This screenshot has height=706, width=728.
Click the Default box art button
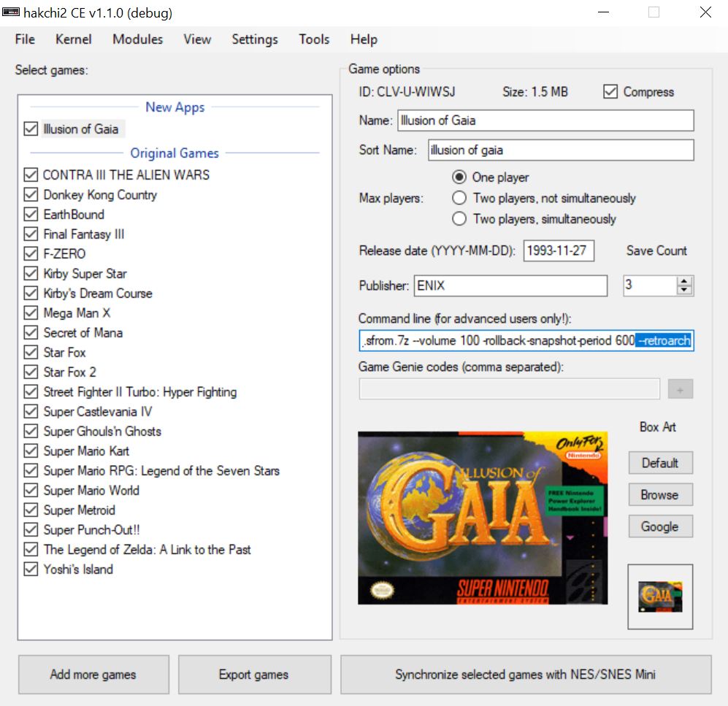click(x=660, y=463)
